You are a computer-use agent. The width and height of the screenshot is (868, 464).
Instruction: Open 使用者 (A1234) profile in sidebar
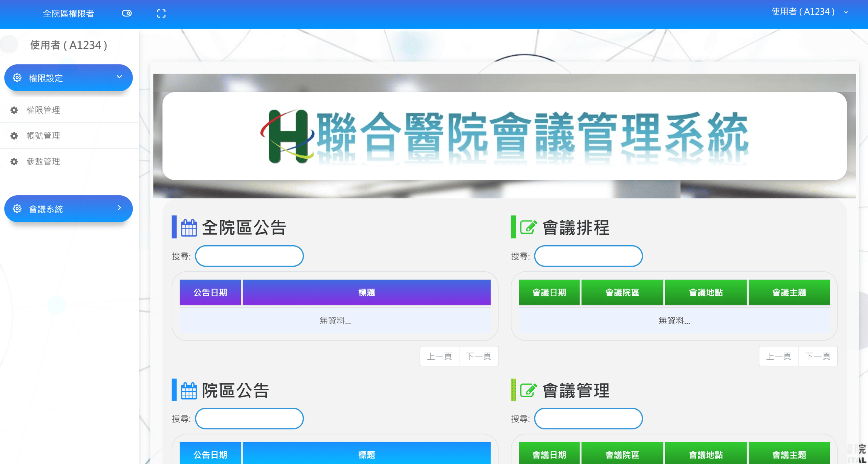pos(68,44)
